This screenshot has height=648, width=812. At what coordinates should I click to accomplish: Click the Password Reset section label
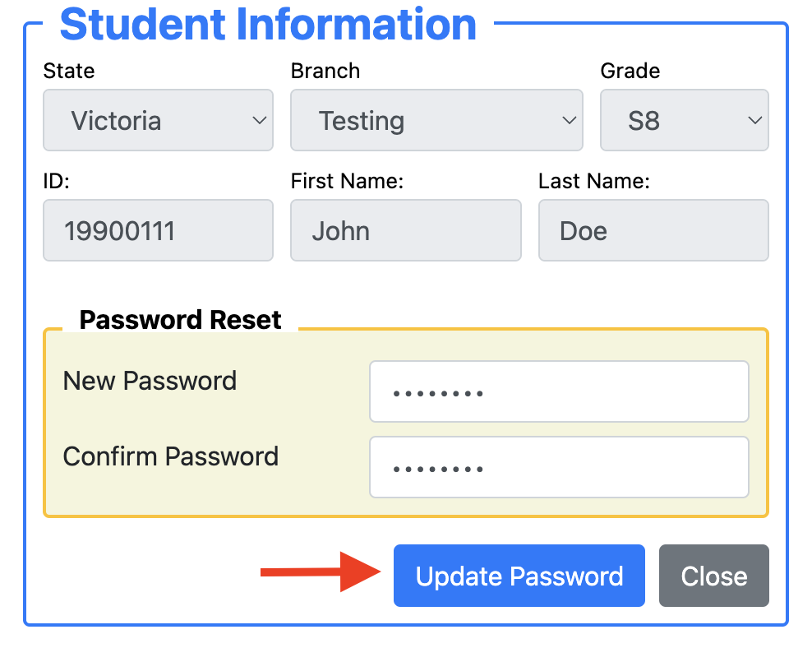coord(180,320)
